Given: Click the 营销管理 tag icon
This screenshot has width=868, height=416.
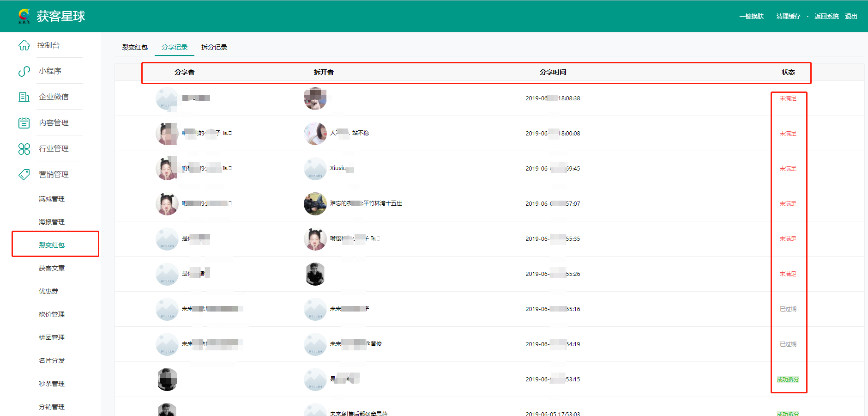Looking at the screenshot, I should (x=24, y=175).
